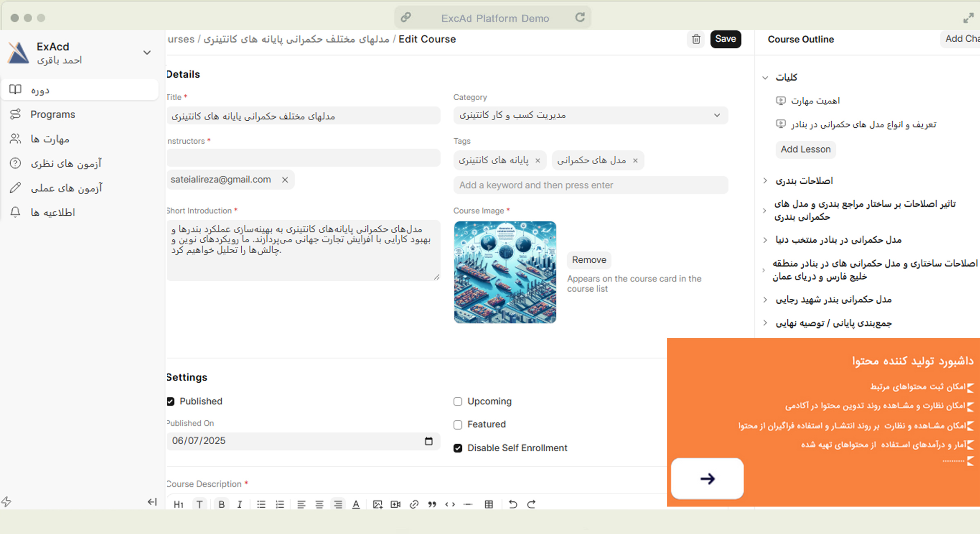
Task: Toggle Disable Self Enrollment checkbox
Action: pyautogui.click(x=458, y=448)
